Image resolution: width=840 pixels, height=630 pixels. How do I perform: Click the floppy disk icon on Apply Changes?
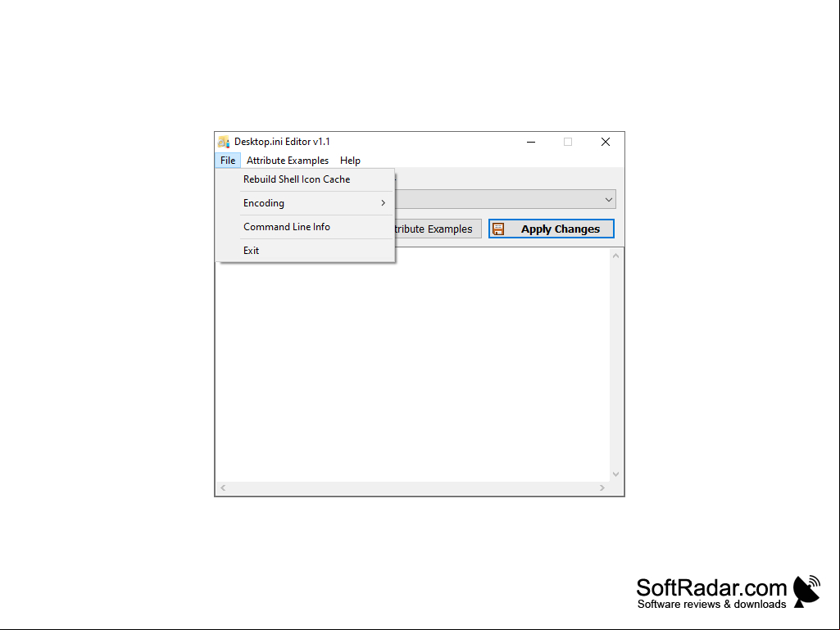tap(498, 229)
